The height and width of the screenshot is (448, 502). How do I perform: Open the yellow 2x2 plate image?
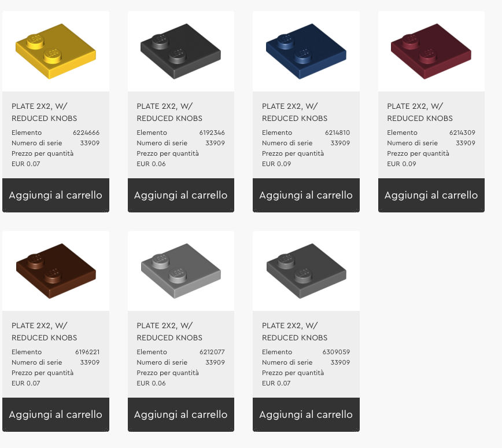pyautogui.click(x=56, y=52)
